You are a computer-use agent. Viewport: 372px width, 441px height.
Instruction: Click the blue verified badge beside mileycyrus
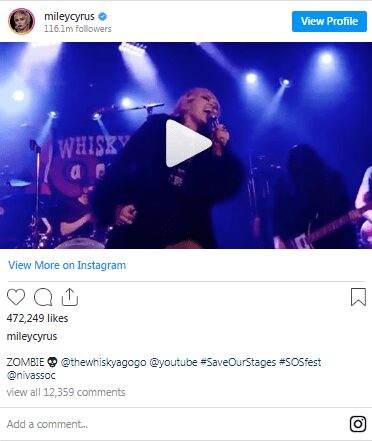click(103, 16)
